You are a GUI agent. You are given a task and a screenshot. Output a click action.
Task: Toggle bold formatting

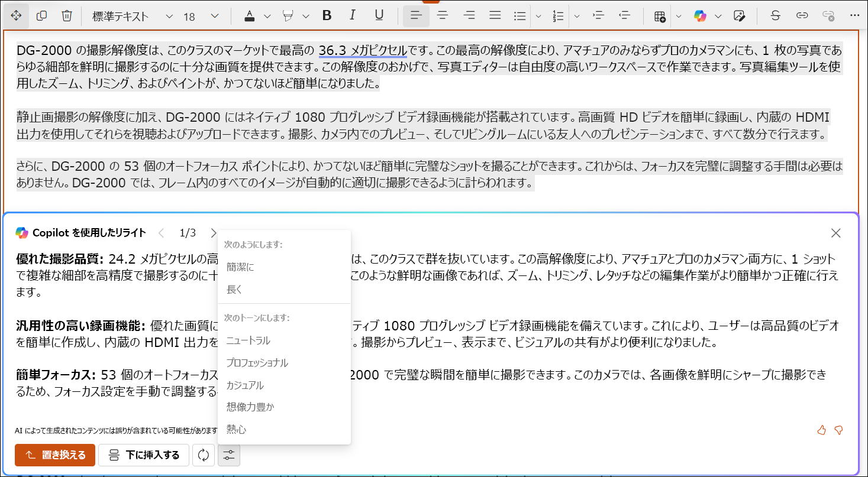(327, 16)
